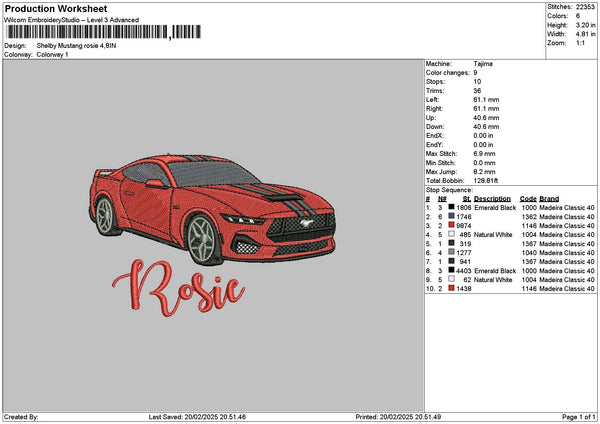600x424 pixels.
Task: Click the Max Jump value '8.2 mm'
Action: (484, 172)
